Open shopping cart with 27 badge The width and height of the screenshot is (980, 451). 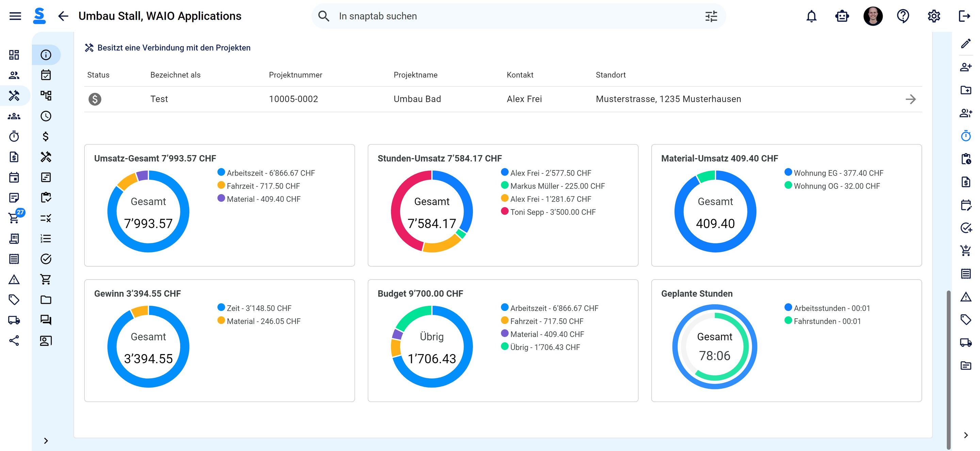[x=14, y=218]
